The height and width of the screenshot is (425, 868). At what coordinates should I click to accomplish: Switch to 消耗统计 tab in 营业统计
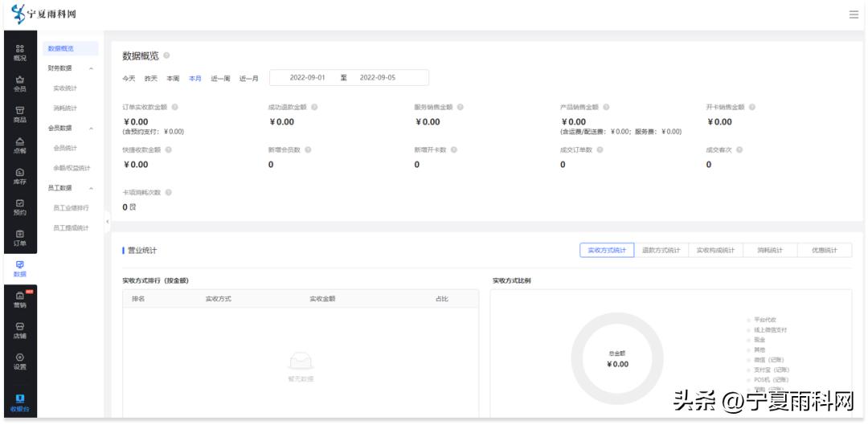[x=770, y=250]
